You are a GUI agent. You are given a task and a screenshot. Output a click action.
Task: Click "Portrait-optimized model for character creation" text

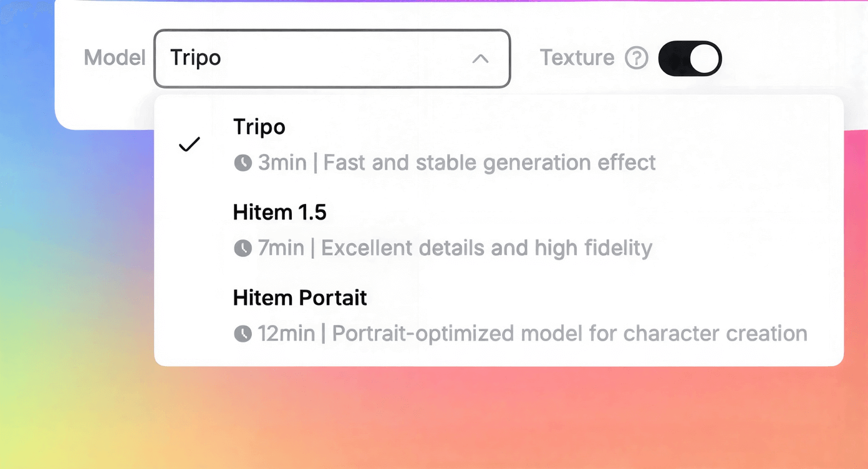(569, 334)
